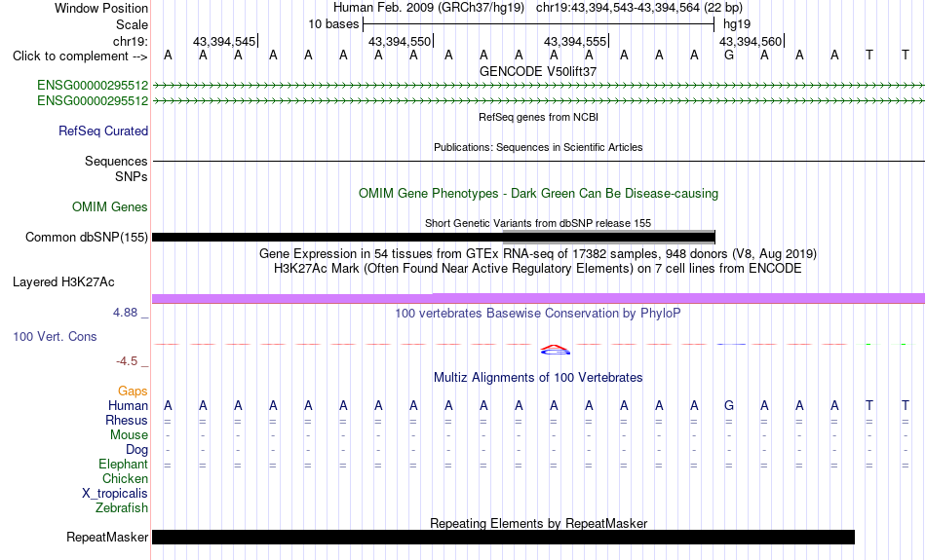Click the Scale label
The width and height of the screenshot is (926, 560).
coord(132,24)
